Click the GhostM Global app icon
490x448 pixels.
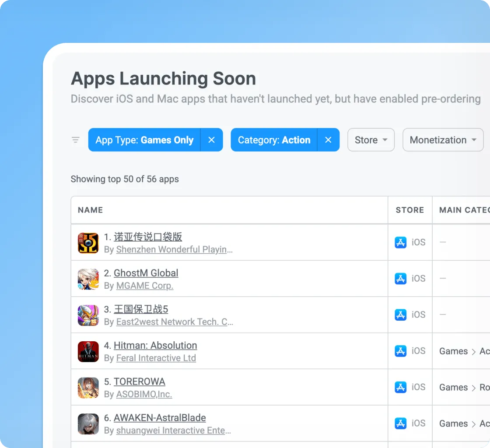(88, 279)
